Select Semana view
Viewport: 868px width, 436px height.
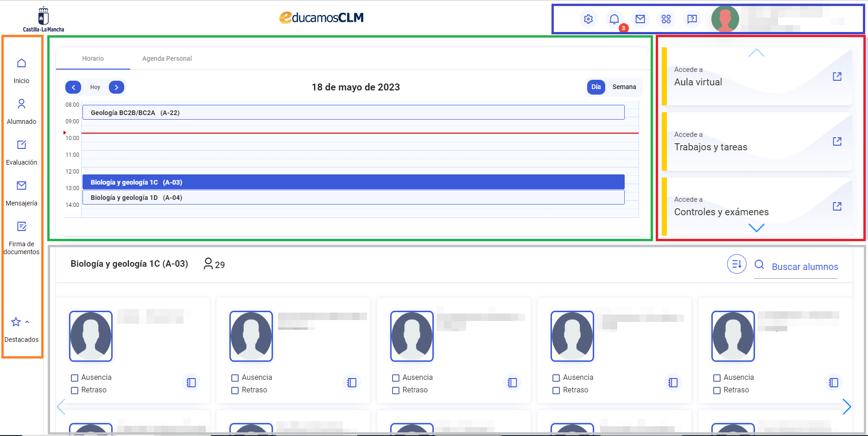[x=624, y=87]
